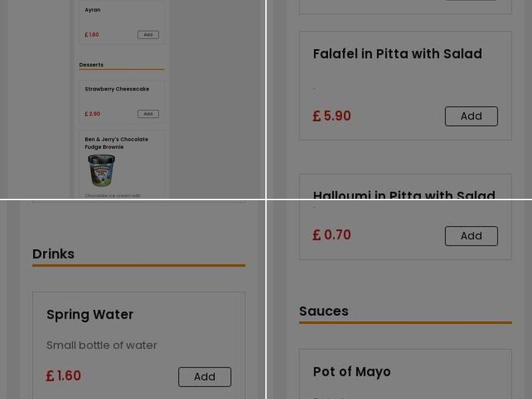Screen dimensions: 532x399
Task: Click the £2.90 cheesecake price
Action: [92, 114]
